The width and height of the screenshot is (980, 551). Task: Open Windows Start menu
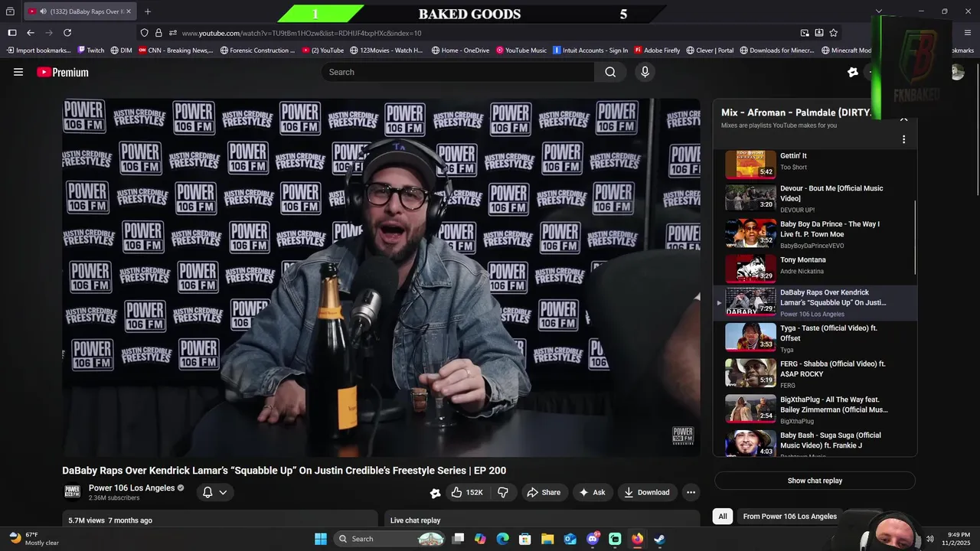pyautogui.click(x=321, y=539)
